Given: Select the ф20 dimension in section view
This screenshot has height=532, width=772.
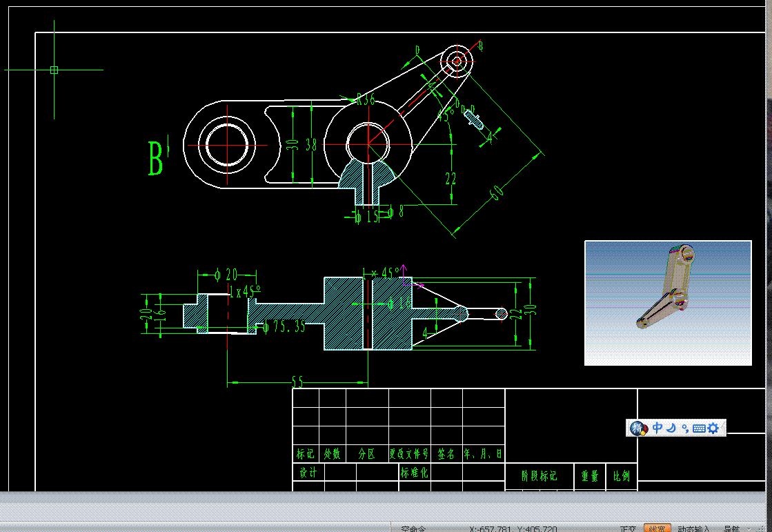Looking at the screenshot, I should pos(226,275).
